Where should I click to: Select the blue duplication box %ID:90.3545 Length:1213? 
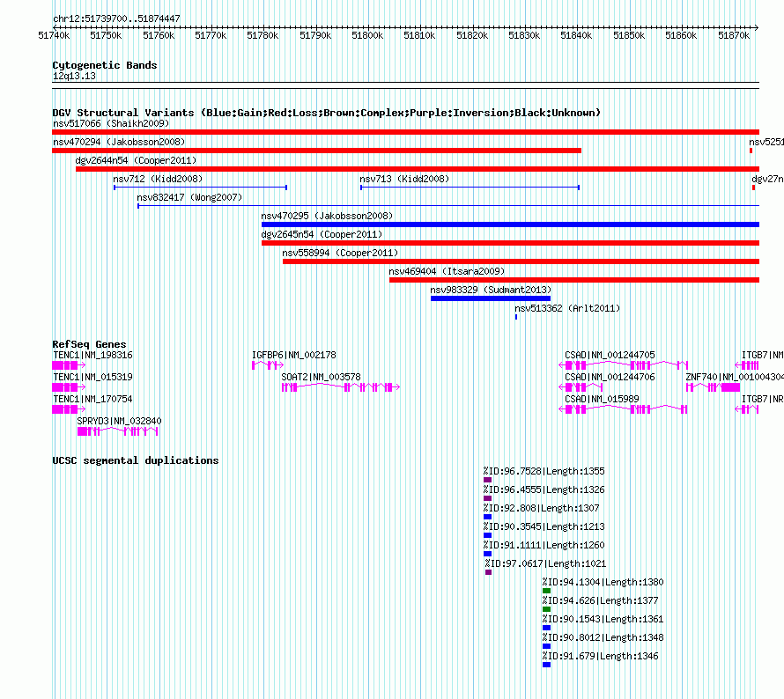(487, 535)
